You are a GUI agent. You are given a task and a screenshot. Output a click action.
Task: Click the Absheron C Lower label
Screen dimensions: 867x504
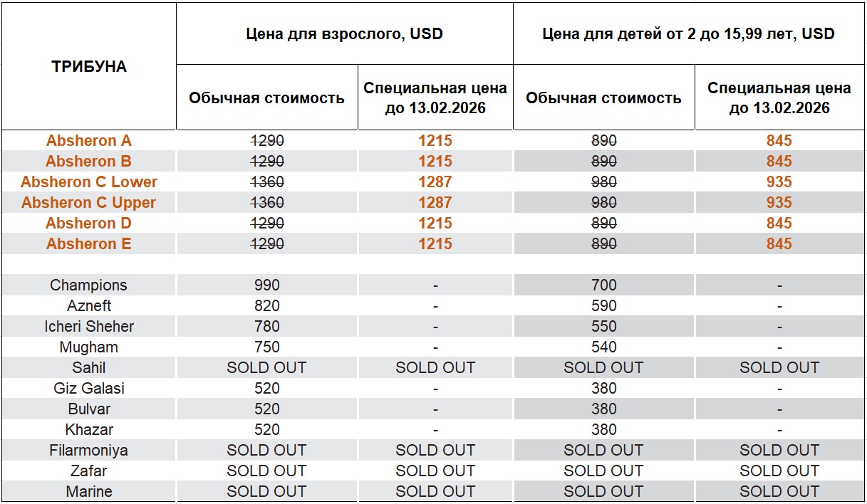89,182
